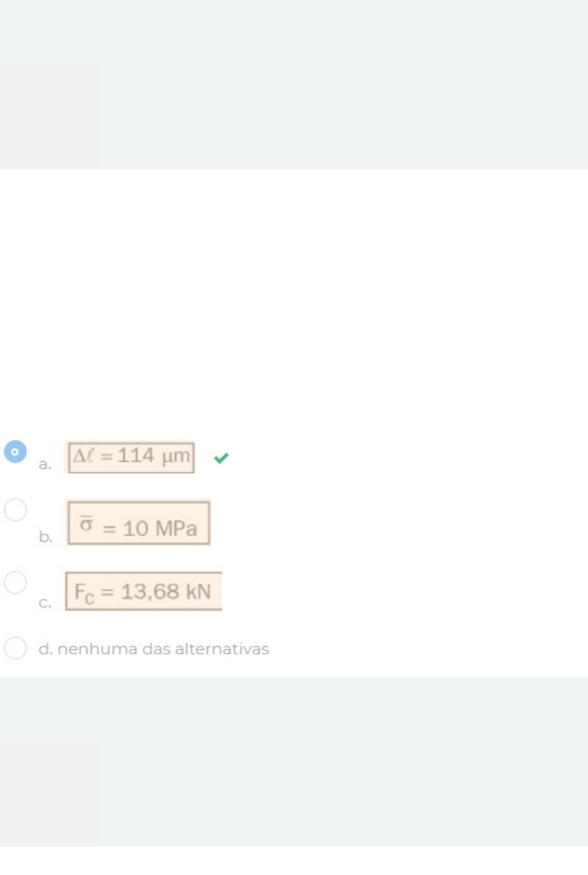588x875 pixels.
Task: Choose the radio button for option b
Action: [15, 510]
